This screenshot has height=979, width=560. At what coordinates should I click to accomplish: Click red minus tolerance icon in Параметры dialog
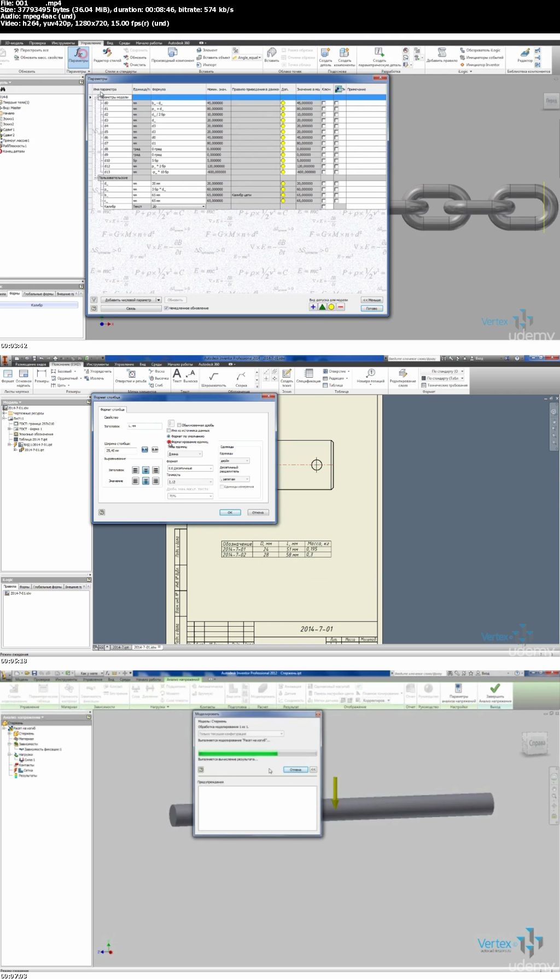tap(340, 307)
